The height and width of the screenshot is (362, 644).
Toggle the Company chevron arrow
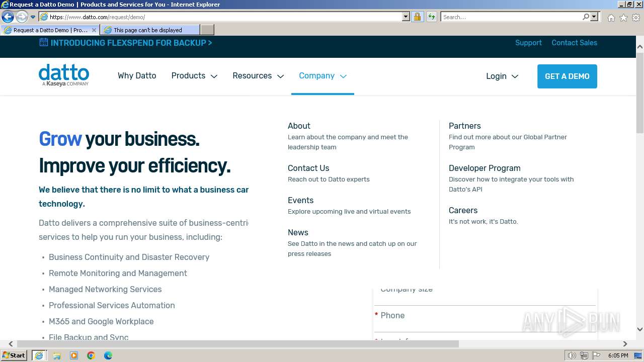343,76
